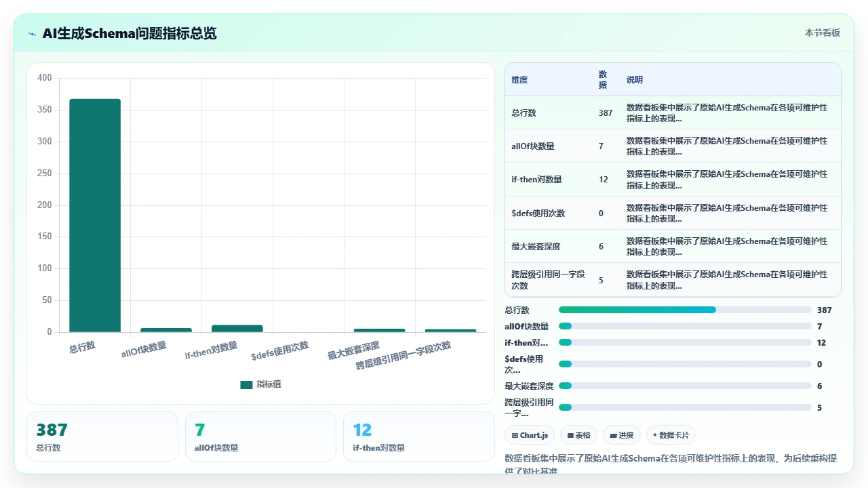Image resolution: width=868 pixels, height=488 pixels.
Task: Click the if-then对 progress bar
Action: click(685, 342)
